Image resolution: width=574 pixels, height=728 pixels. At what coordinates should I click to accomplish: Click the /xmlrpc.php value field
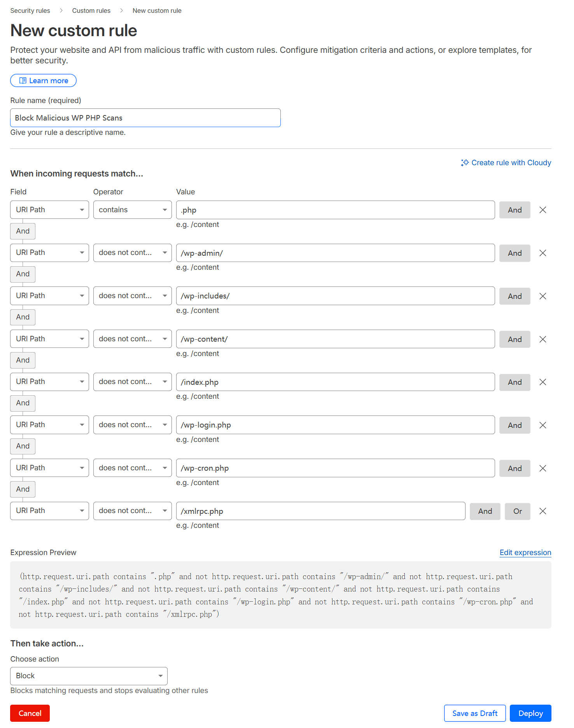pyautogui.click(x=320, y=511)
